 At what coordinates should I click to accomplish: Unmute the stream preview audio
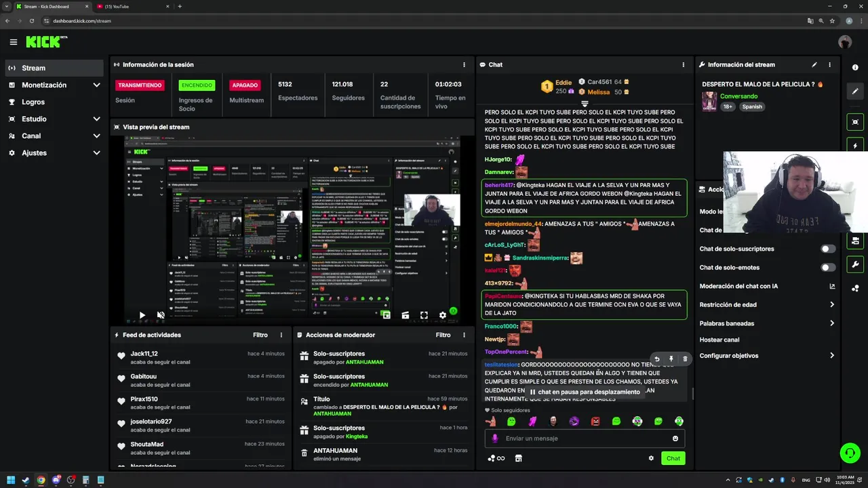point(161,315)
